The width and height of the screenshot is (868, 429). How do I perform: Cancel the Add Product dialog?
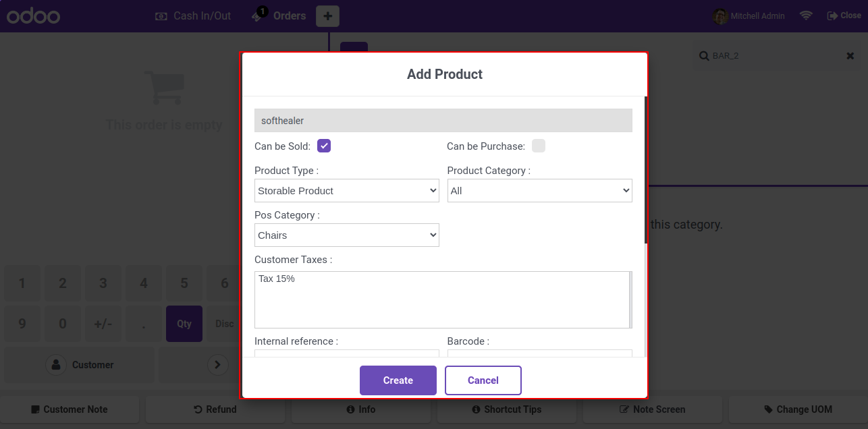click(x=483, y=380)
